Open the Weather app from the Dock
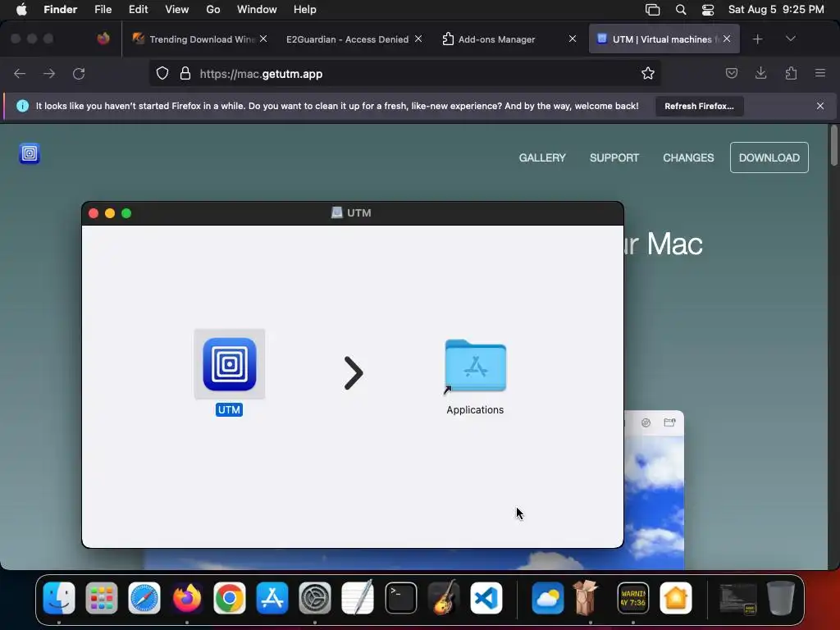840x630 pixels. (x=547, y=598)
